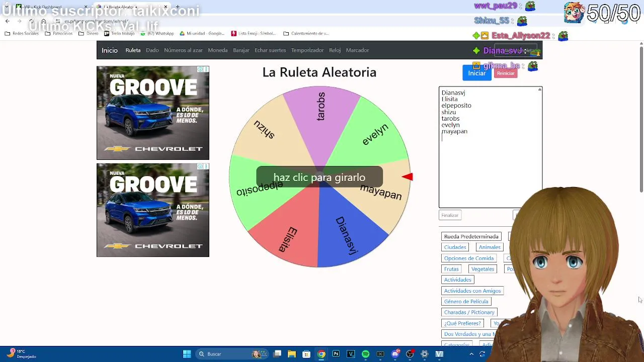Load the Rueda Predeterminada preset
Screen dimensions: 644x362
471,236
